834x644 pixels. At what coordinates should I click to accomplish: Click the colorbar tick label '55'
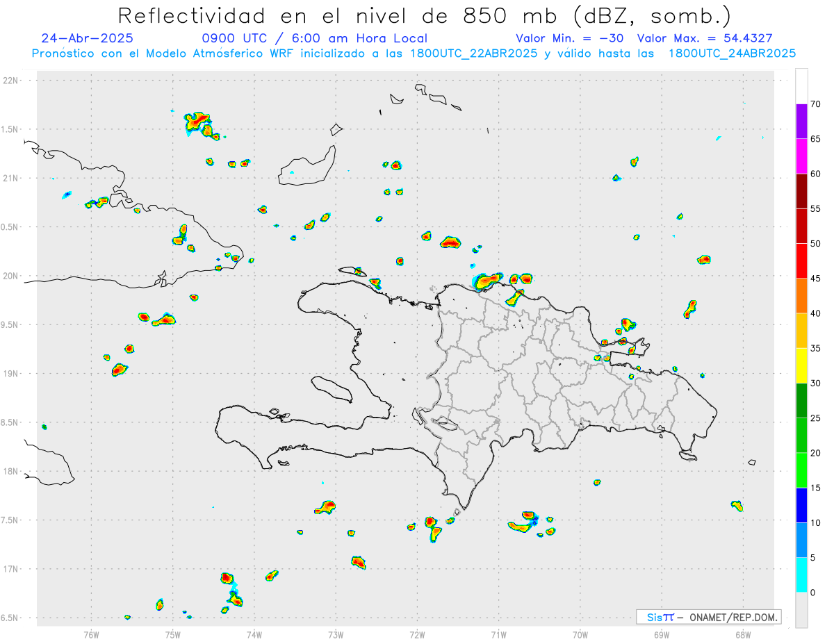click(x=815, y=208)
